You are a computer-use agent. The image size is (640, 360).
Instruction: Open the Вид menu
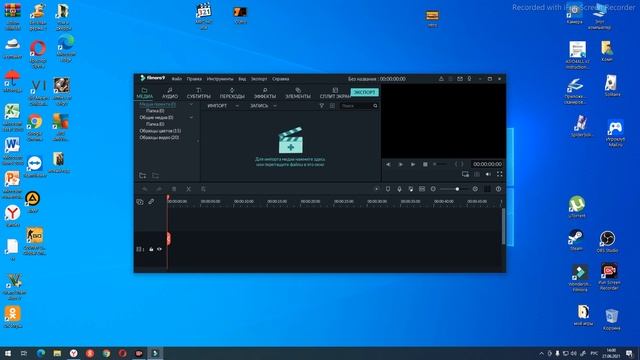click(242, 79)
